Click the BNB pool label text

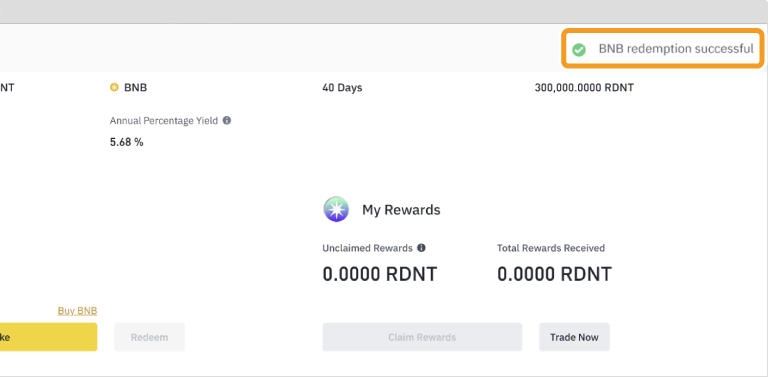136,88
